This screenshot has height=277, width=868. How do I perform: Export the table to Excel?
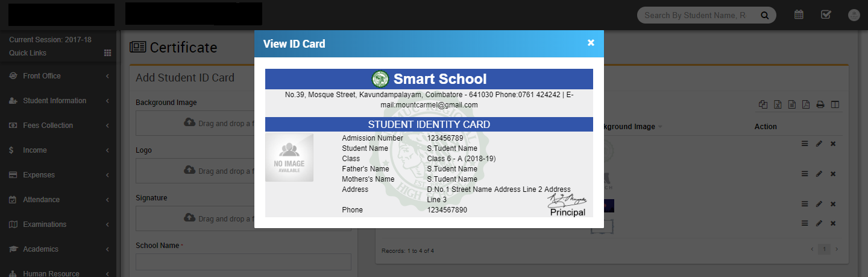[x=778, y=104]
